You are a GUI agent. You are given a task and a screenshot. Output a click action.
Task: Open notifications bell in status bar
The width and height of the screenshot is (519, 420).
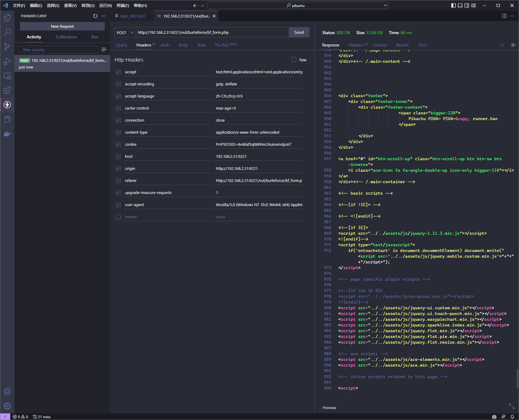(x=512, y=417)
